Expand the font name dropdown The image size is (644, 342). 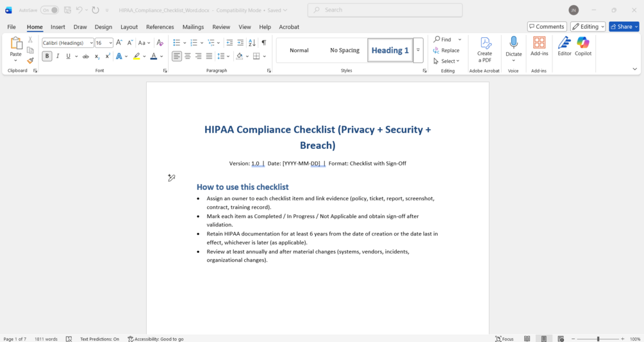91,43
